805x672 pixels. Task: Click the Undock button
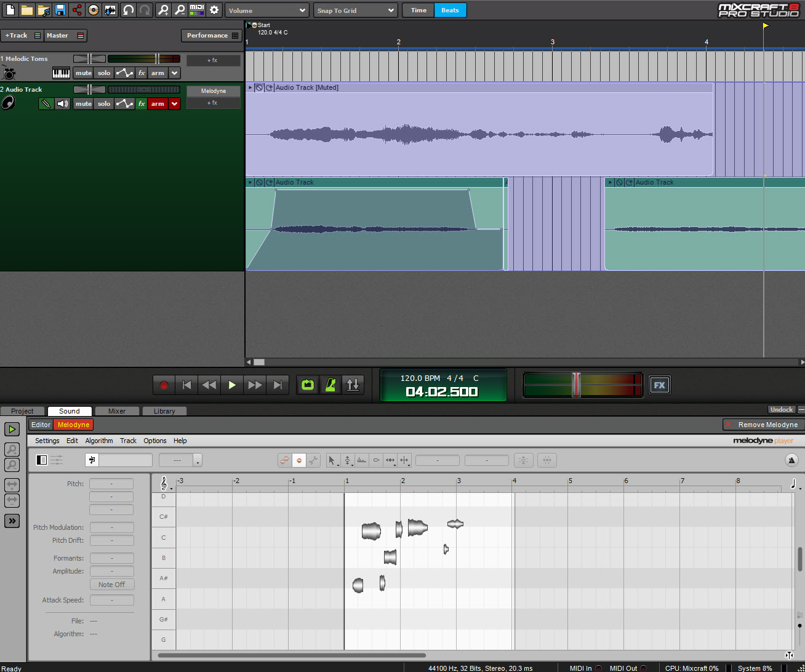[782, 409]
